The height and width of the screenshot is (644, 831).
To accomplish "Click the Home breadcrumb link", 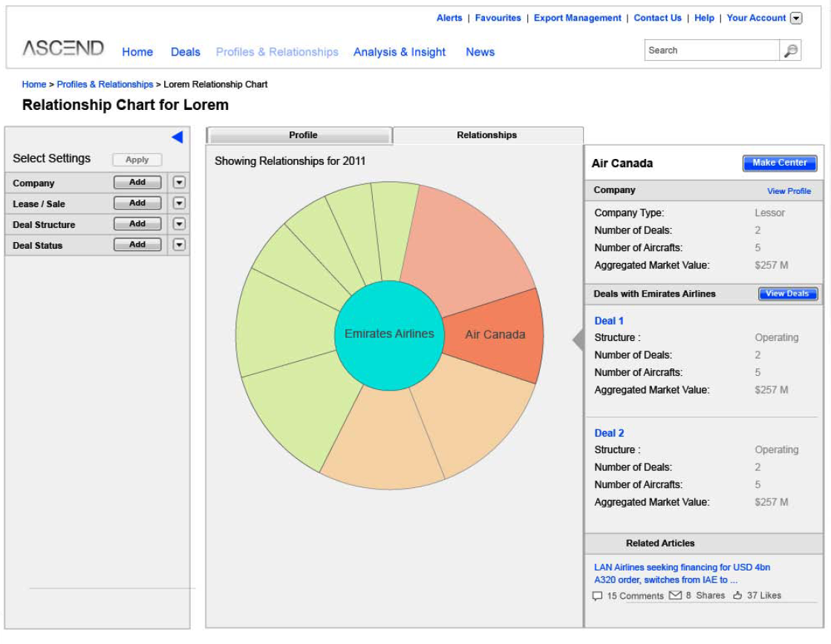I will pyautogui.click(x=34, y=84).
